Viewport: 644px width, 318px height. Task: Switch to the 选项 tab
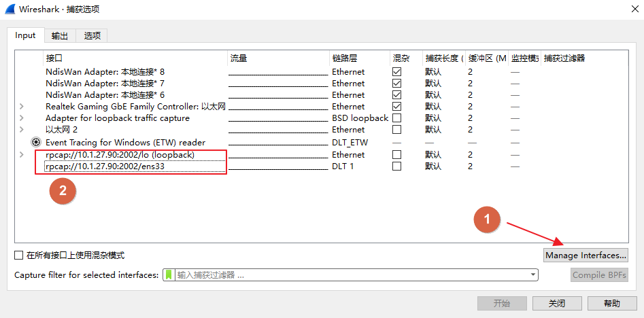click(x=92, y=36)
